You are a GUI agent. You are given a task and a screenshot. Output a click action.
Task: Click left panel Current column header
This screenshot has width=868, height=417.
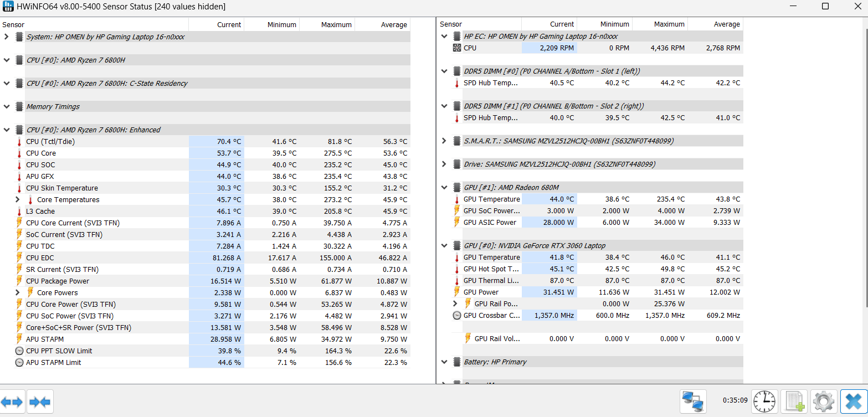217,24
